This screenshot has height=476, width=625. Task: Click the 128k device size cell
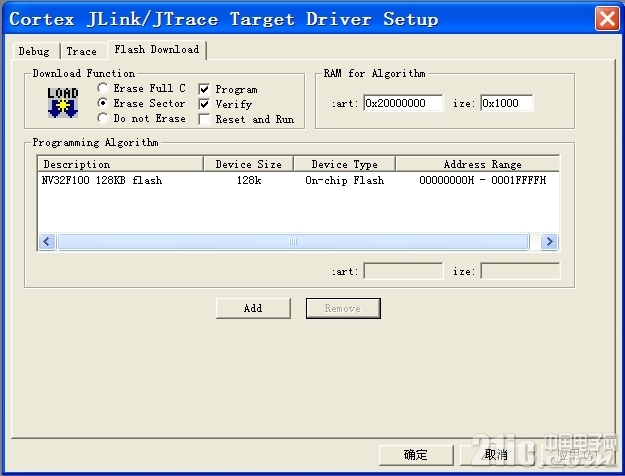(x=249, y=181)
